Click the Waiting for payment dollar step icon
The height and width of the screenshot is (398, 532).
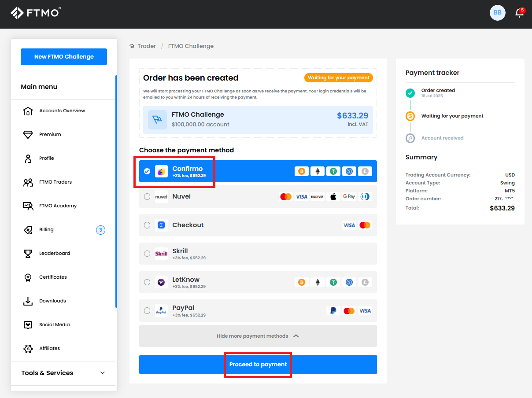point(410,116)
